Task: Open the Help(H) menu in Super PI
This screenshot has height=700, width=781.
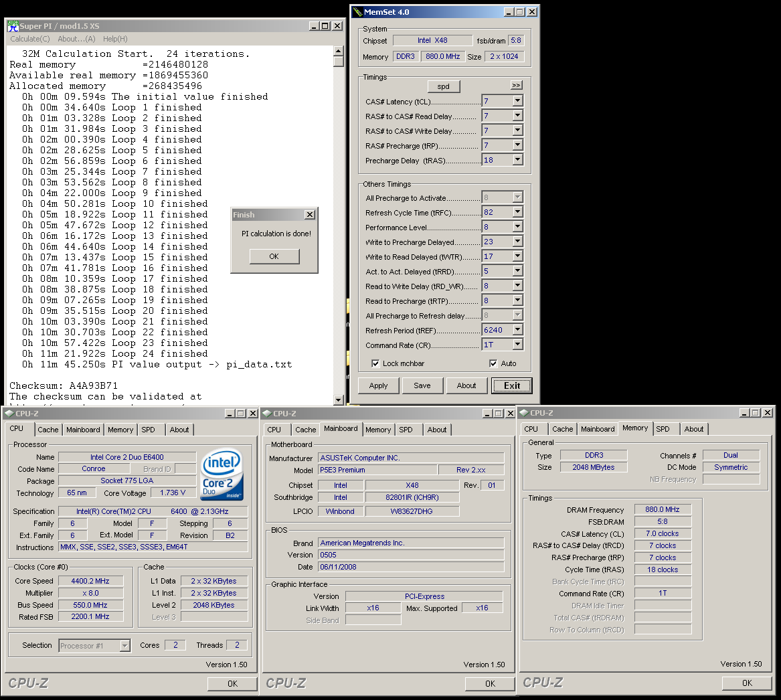Action: [115, 39]
